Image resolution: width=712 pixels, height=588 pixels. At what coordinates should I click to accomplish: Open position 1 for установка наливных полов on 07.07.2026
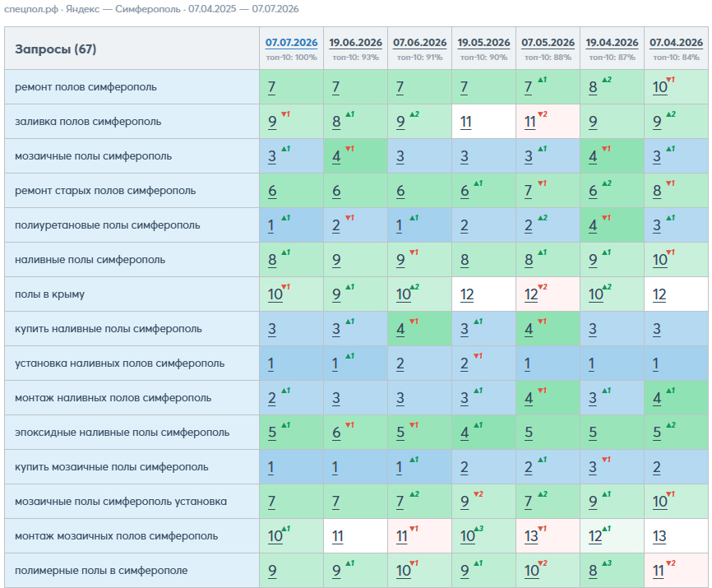click(270, 363)
